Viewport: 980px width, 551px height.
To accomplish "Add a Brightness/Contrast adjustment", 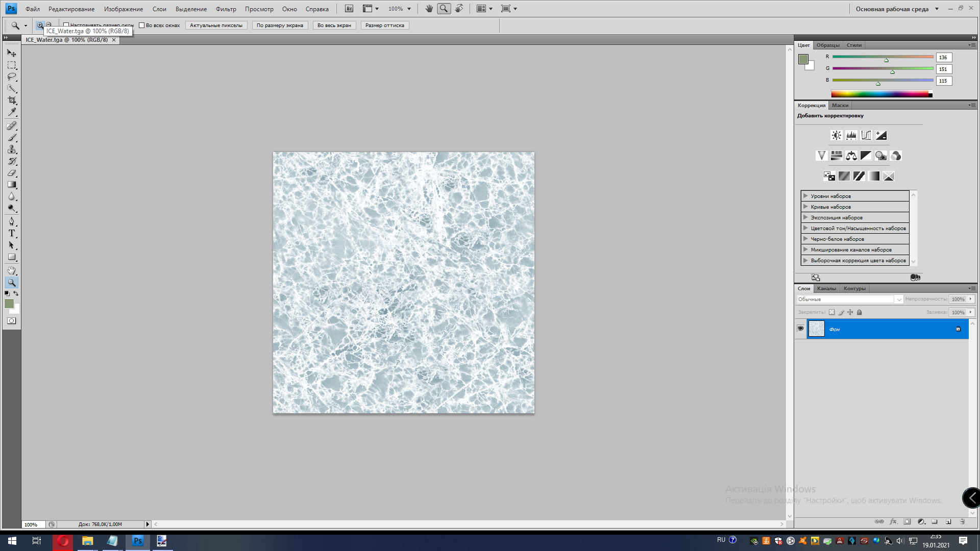I will (x=836, y=135).
